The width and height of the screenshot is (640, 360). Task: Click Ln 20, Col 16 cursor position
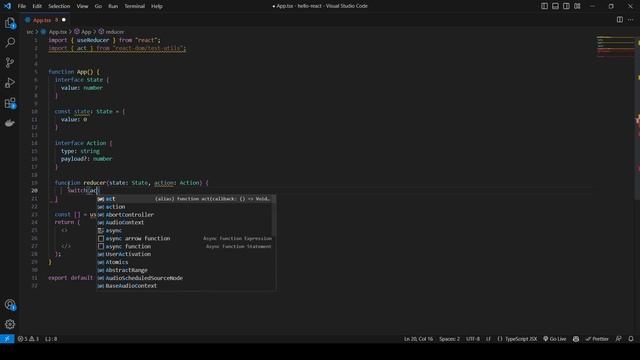(418, 339)
